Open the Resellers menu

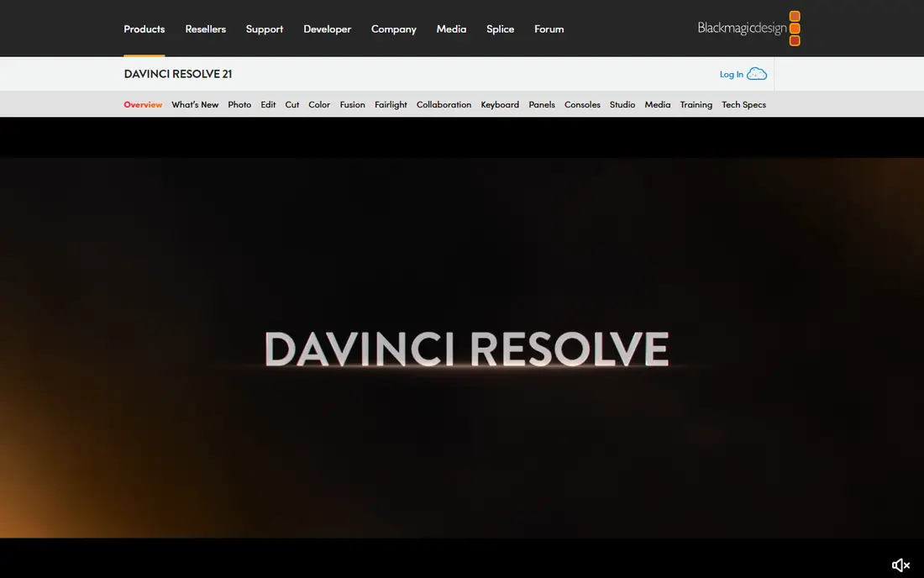(206, 29)
